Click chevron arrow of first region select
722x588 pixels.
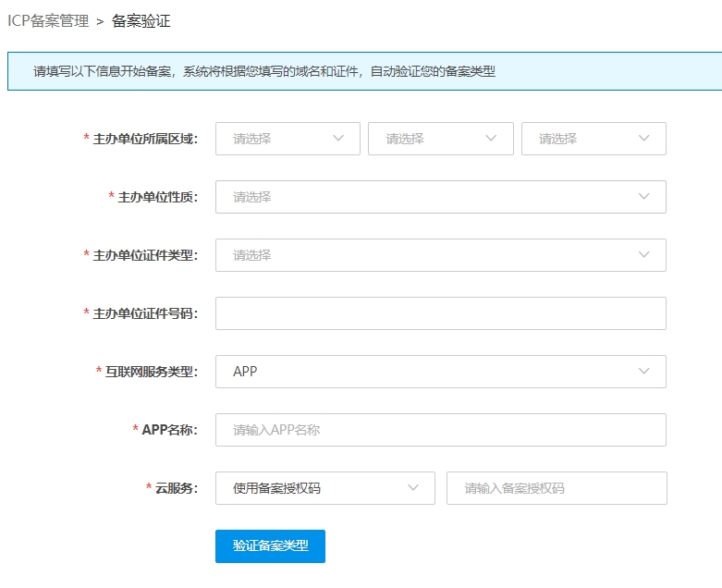[x=338, y=139]
